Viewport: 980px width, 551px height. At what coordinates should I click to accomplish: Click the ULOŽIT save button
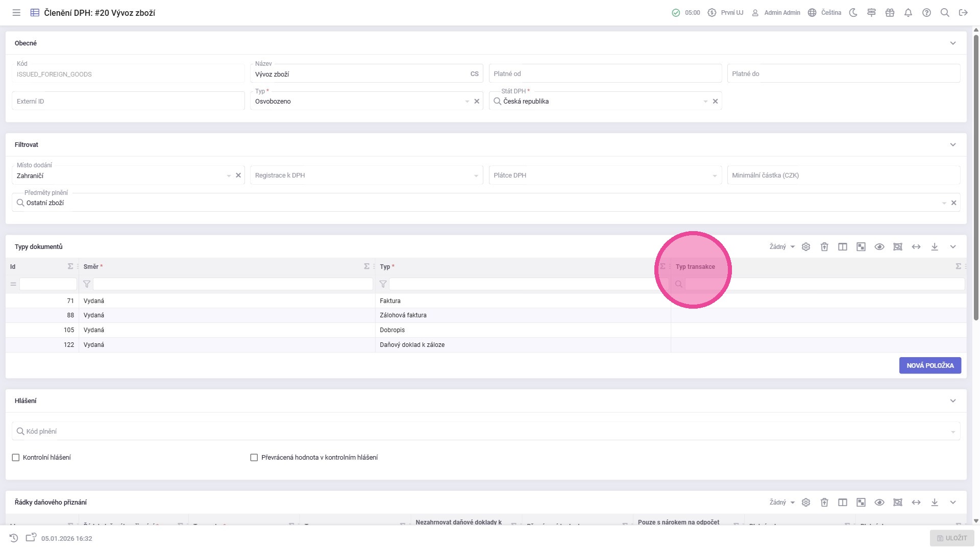tap(952, 538)
